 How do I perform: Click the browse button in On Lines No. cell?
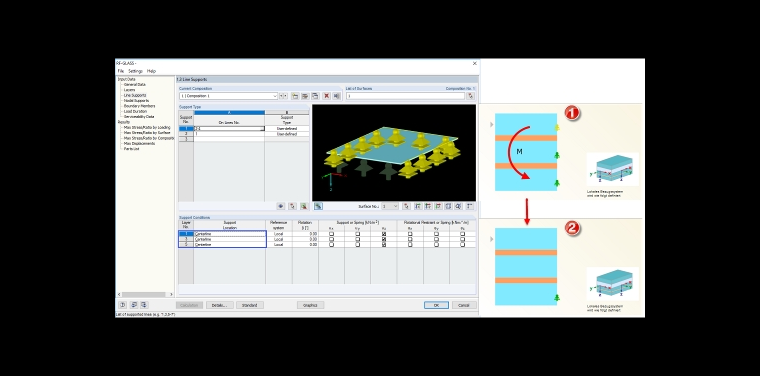tap(262, 128)
